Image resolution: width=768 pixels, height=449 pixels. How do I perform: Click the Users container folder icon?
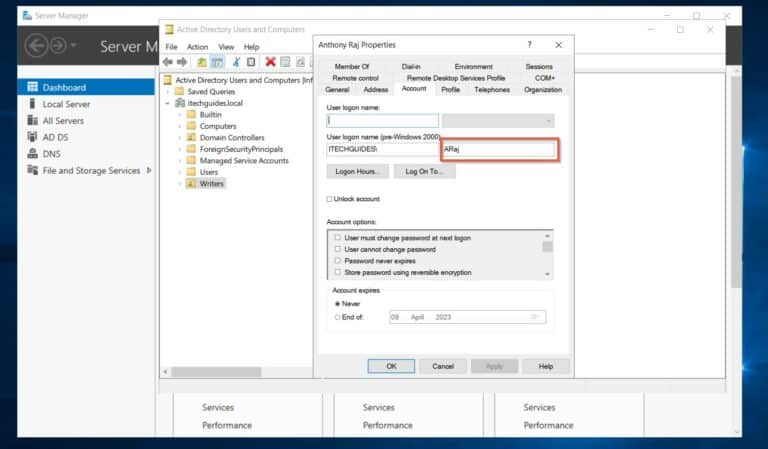tap(191, 172)
